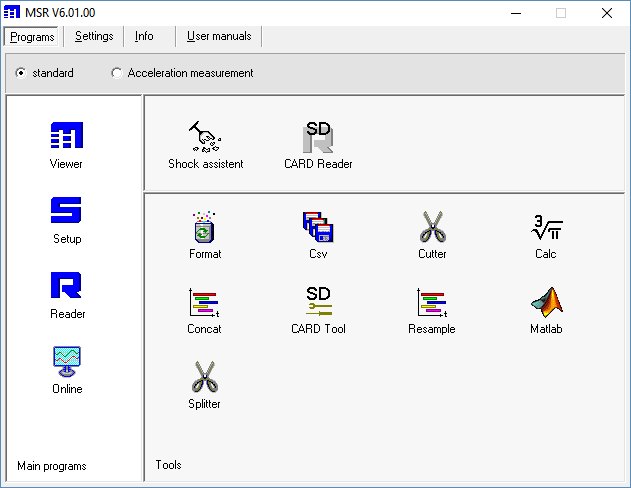
Task: Open the Format tool icon
Action: [204, 227]
